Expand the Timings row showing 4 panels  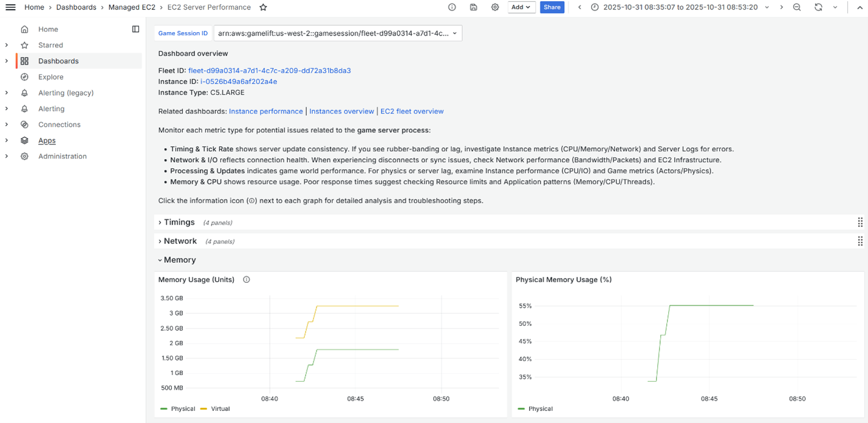click(x=179, y=222)
